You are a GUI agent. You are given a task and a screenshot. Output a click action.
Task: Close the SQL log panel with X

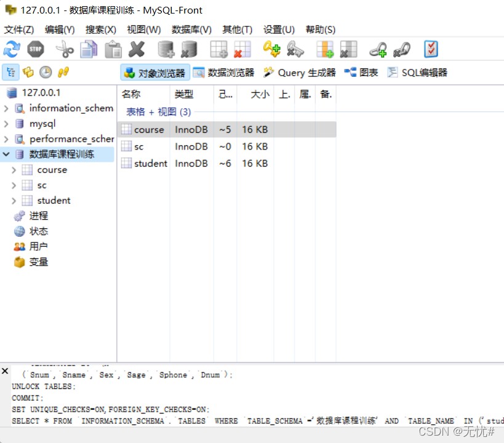pos(5,371)
